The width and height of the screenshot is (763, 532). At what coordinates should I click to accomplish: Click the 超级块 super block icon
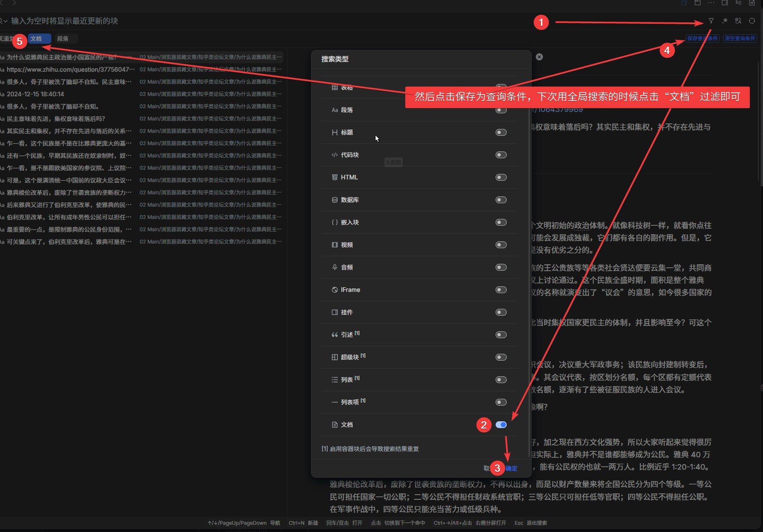[335, 357]
